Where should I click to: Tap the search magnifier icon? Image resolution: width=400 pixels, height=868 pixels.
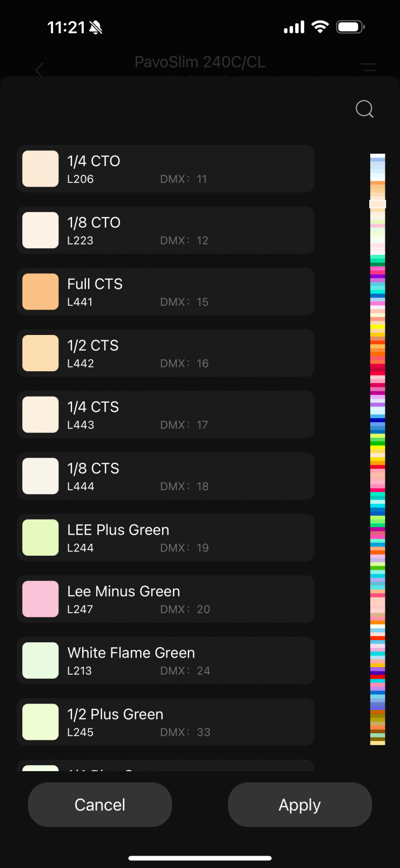click(364, 109)
